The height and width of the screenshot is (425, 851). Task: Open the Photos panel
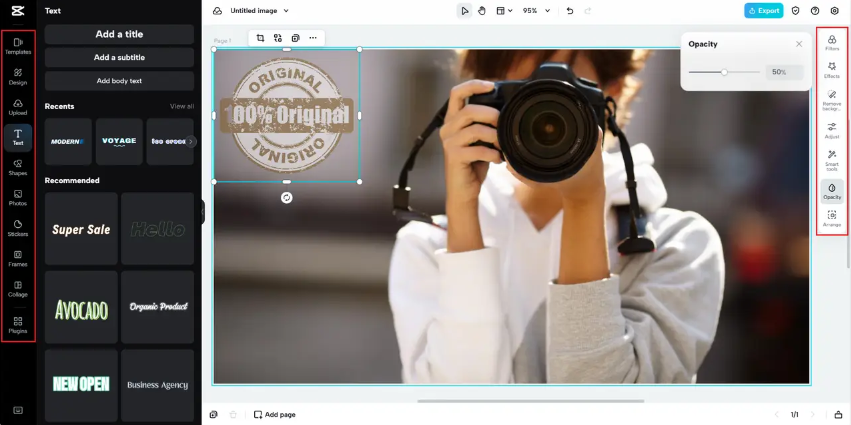pos(18,198)
